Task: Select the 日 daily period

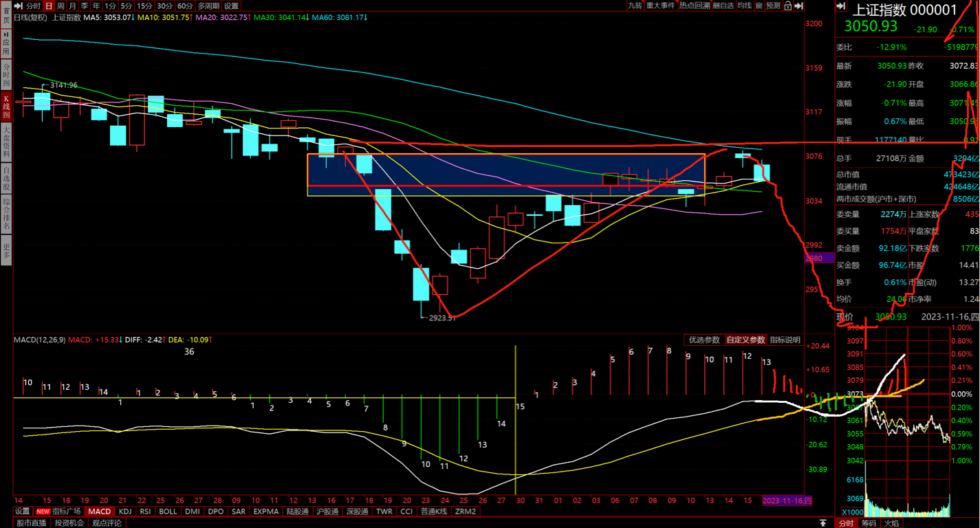Action: 49,5
